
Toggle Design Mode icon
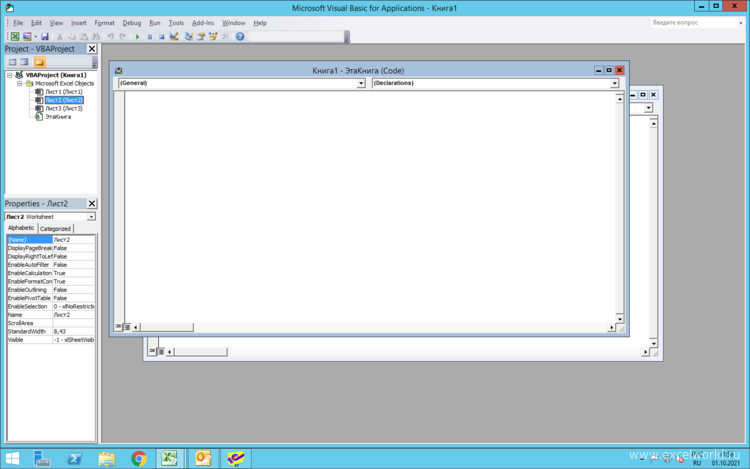(x=174, y=36)
